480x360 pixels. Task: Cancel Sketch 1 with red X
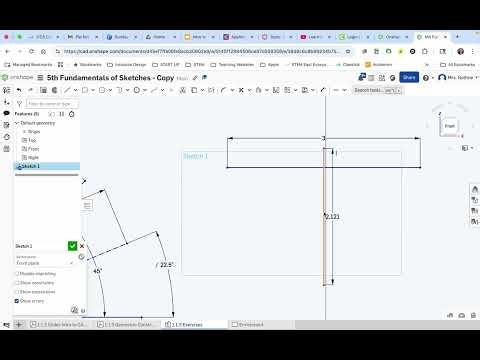(82, 246)
